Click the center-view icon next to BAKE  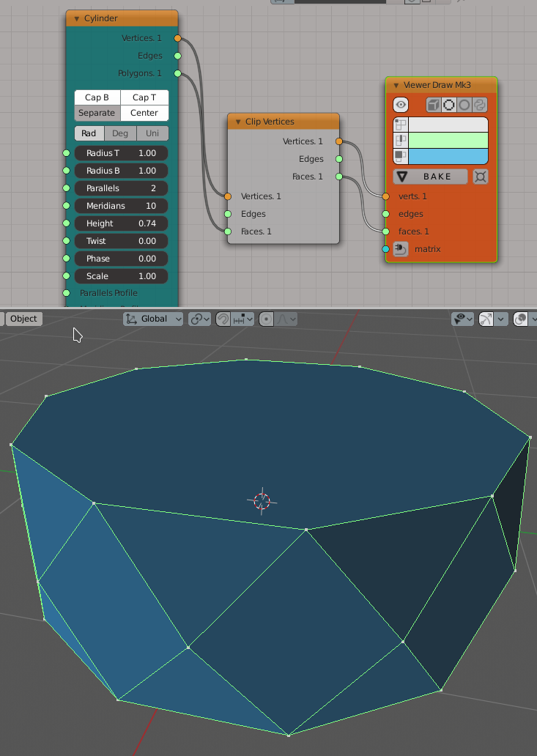pos(480,177)
